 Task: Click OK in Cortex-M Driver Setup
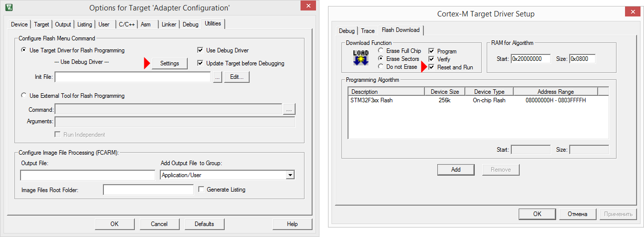(x=537, y=214)
